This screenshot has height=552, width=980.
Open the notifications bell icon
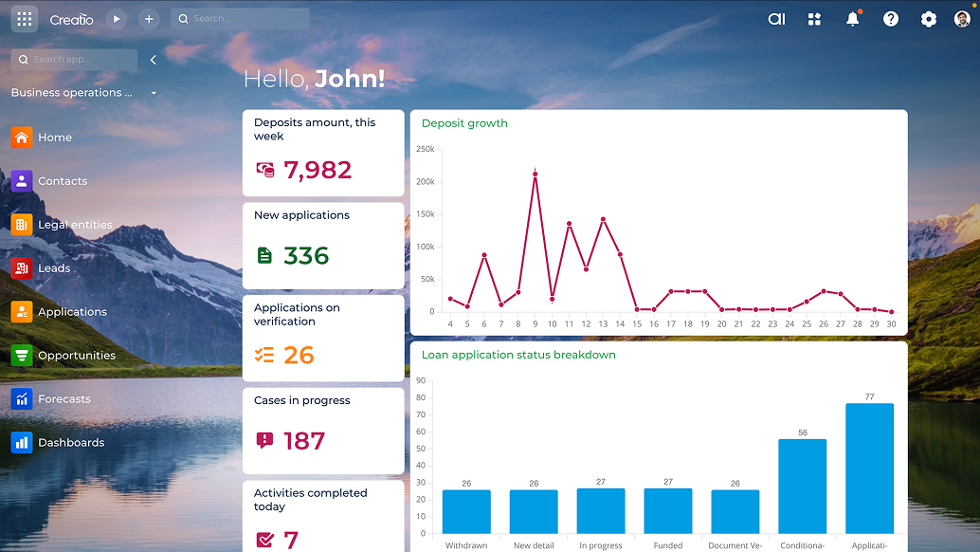(x=852, y=19)
